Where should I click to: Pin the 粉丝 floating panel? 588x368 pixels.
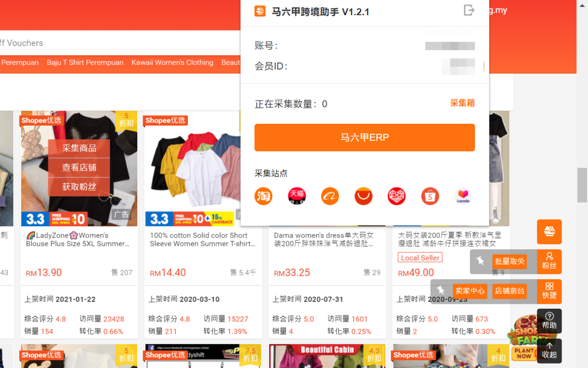coord(480,261)
